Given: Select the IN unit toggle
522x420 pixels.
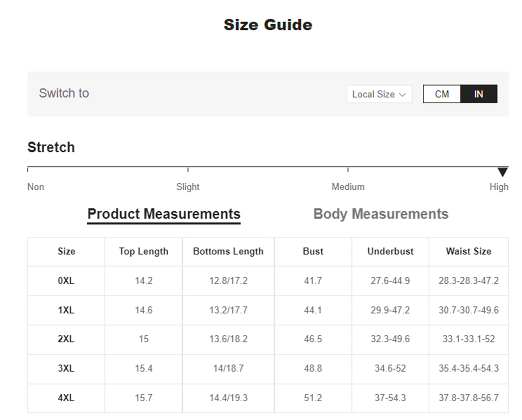Looking at the screenshot, I should pyautogui.click(x=479, y=94).
